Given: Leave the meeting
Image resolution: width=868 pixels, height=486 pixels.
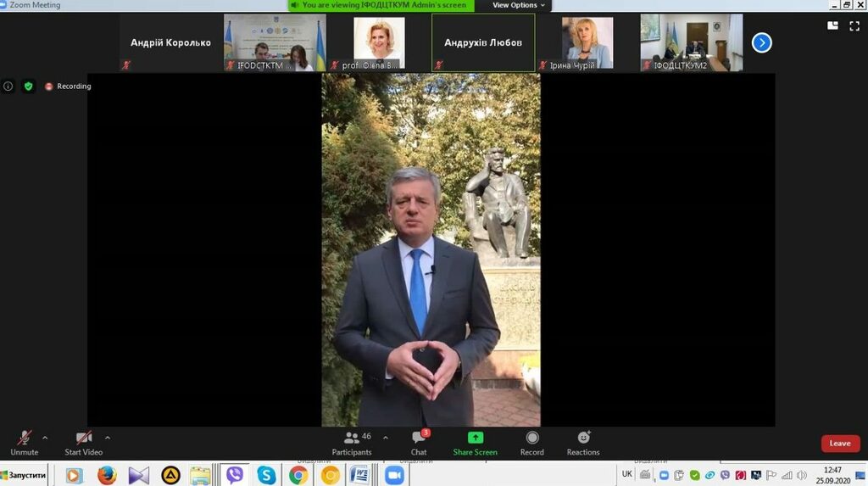Looking at the screenshot, I should pyautogui.click(x=839, y=444).
